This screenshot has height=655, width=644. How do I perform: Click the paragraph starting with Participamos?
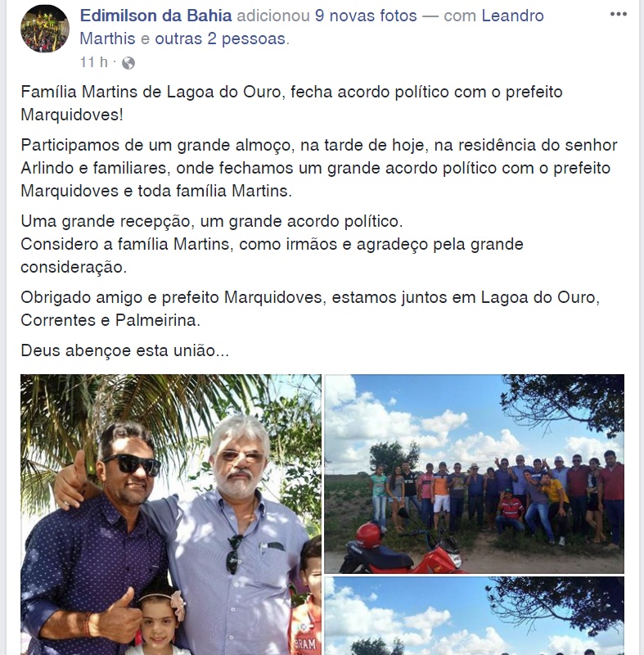(319, 168)
